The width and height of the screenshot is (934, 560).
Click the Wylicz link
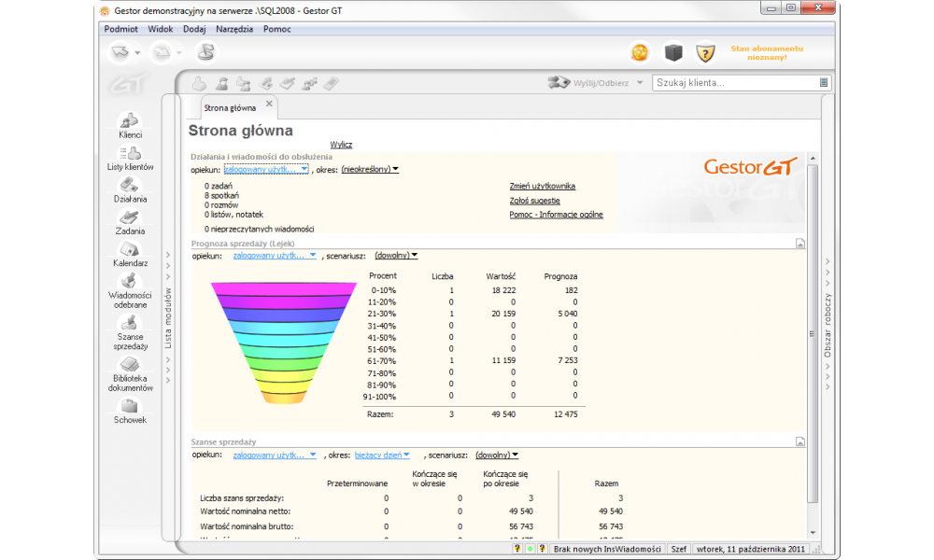341,145
